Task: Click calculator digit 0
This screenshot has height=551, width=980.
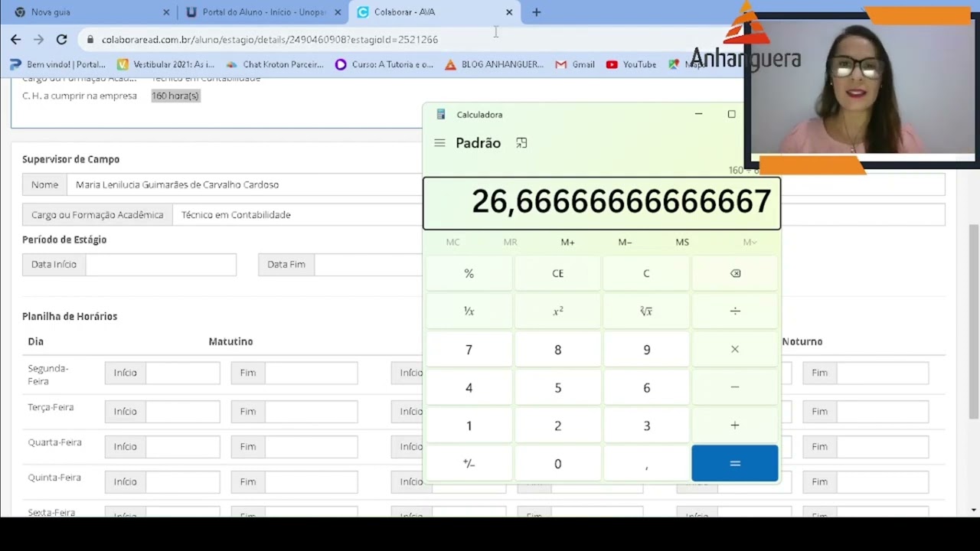Action: click(558, 464)
